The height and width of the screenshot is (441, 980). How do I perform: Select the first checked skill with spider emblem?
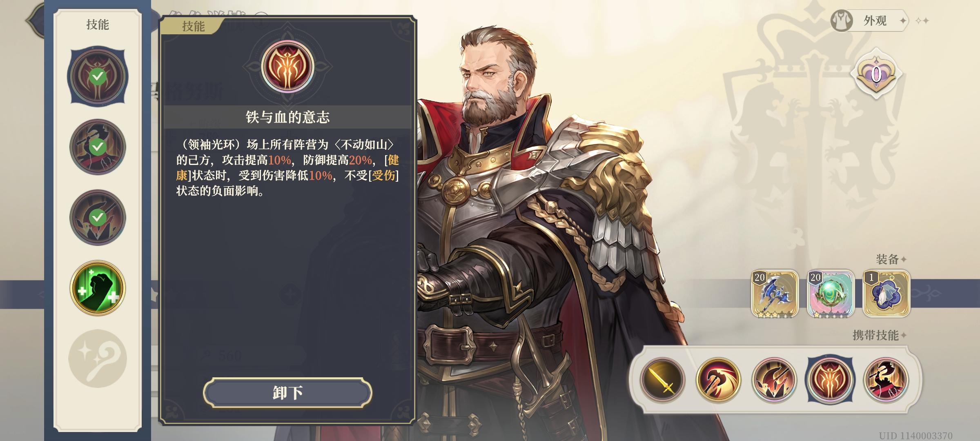tap(98, 76)
